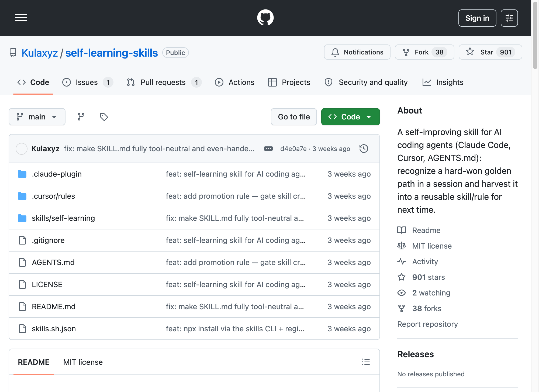Click the folder icon for skills/self-learning
539x392 pixels.
click(x=22, y=218)
